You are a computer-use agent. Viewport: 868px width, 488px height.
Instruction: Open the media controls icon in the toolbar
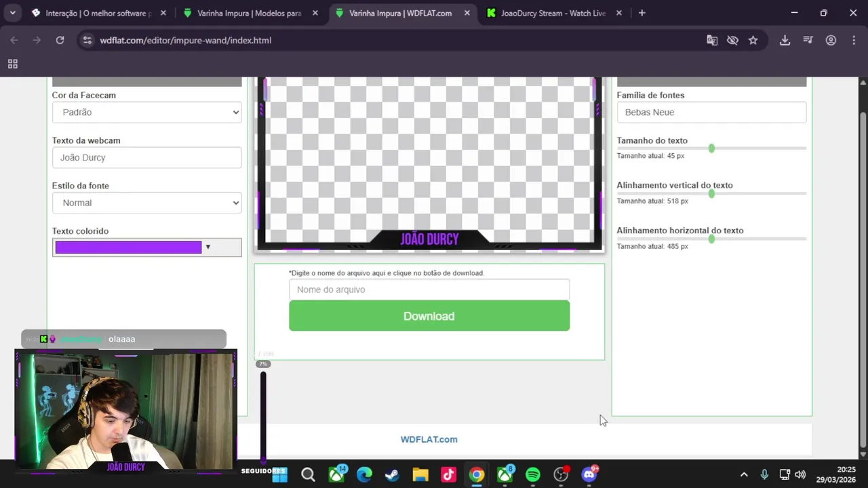pyautogui.click(x=808, y=41)
